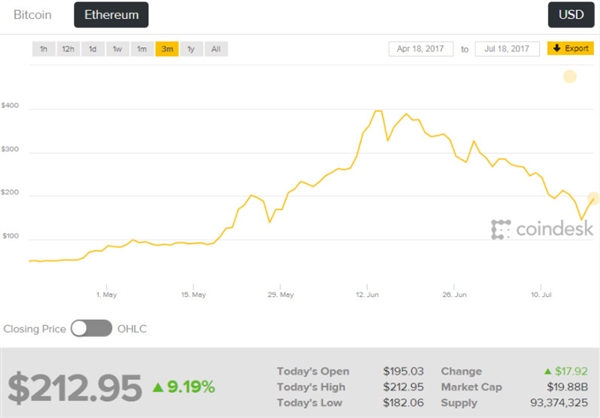
Task: Click the $200 y-axis label
Action: 10,192
